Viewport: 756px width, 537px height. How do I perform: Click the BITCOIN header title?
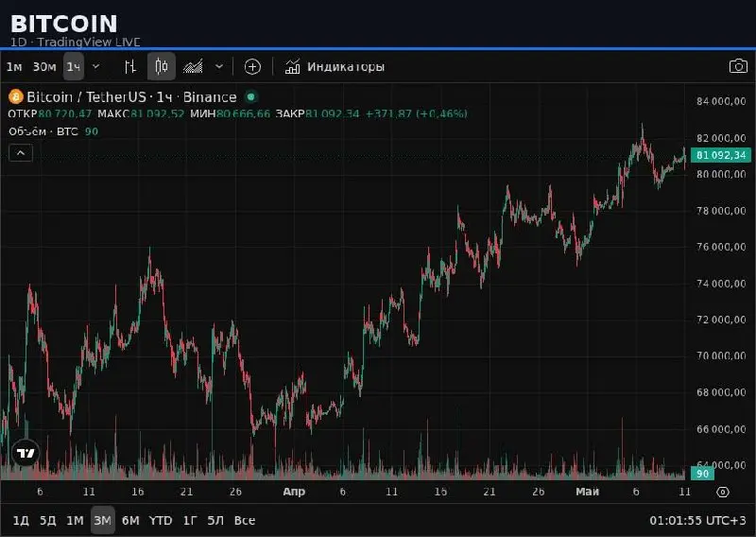[x=63, y=23]
